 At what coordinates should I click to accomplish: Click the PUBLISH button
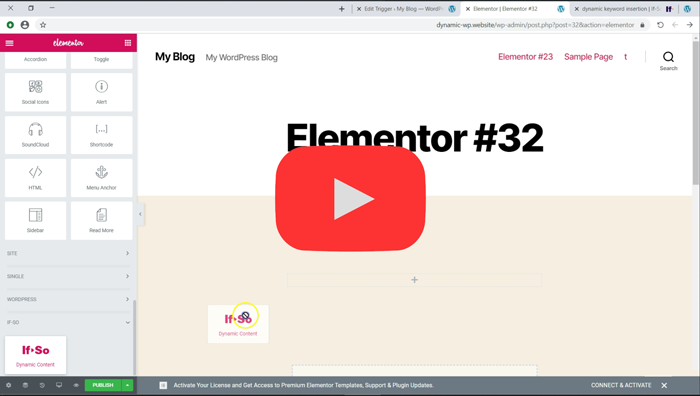tap(103, 385)
